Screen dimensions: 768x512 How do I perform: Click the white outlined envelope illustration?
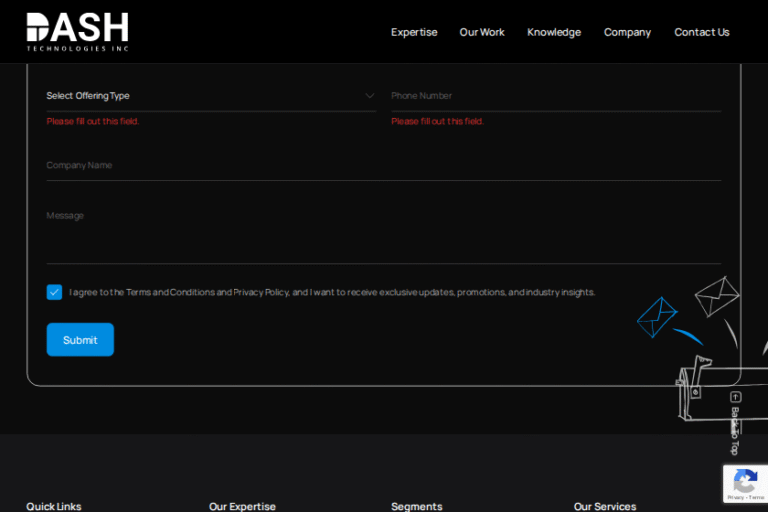point(716,296)
